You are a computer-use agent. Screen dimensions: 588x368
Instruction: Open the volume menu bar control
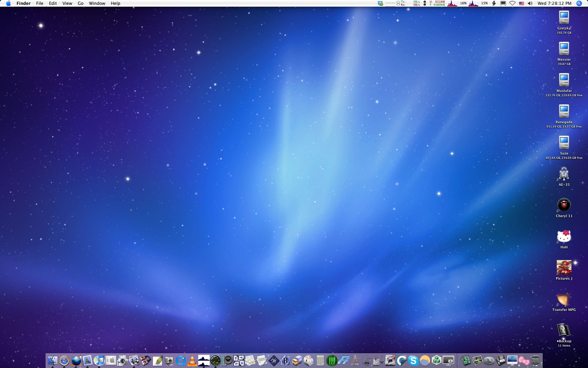tap(530, 3)
